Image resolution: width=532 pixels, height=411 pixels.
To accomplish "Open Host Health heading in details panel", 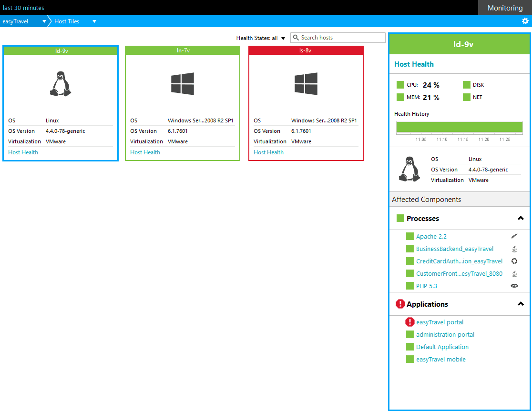I will click(414, 64).
